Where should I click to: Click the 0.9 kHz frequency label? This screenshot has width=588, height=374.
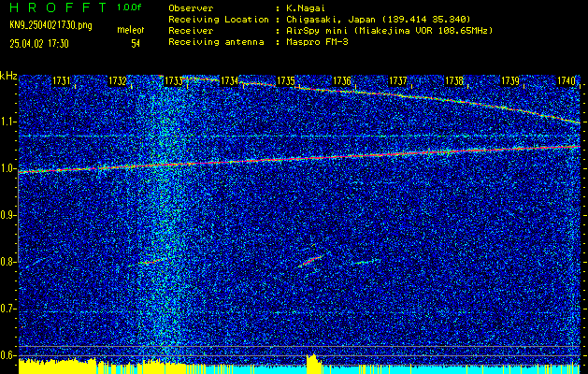pyautogui.click(x=7, y=215)
